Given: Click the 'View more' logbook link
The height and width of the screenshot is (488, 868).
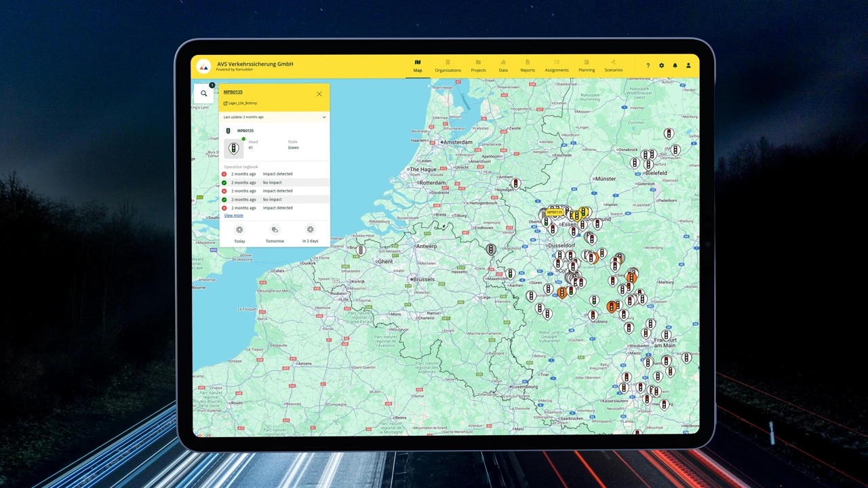Looking at the screenshot, I should pos(233,216).
